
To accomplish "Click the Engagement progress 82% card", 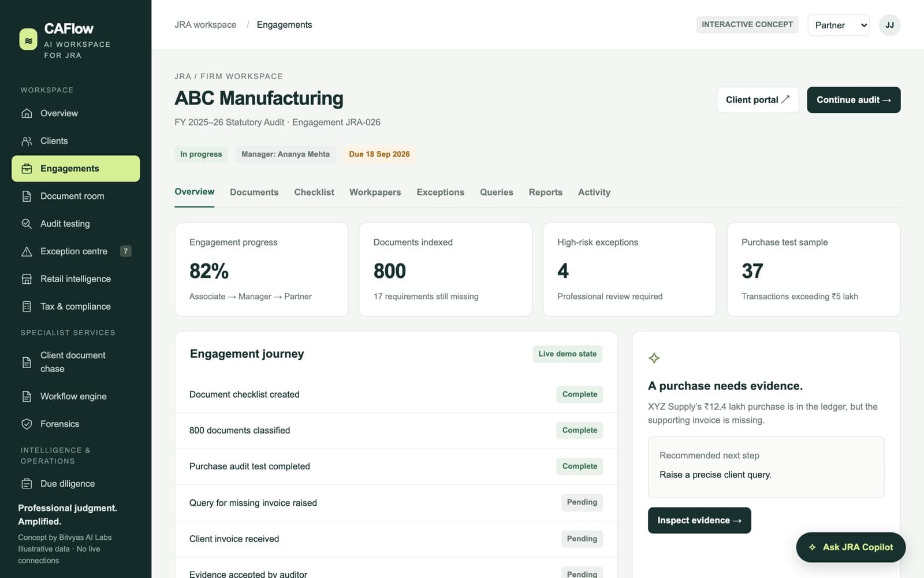I will pos(261,269).
